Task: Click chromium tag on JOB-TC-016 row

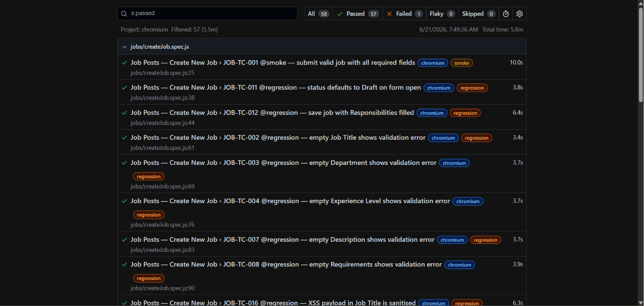Action: (434, 303)
